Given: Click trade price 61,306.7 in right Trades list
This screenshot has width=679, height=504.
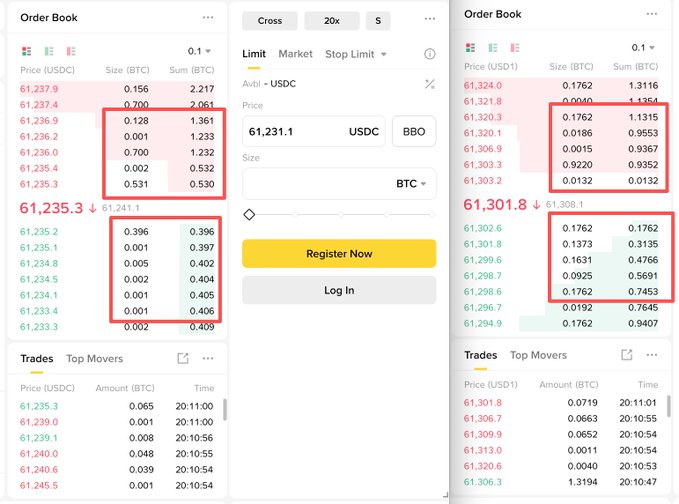Looking at the screenshot, I should (483, 419).
